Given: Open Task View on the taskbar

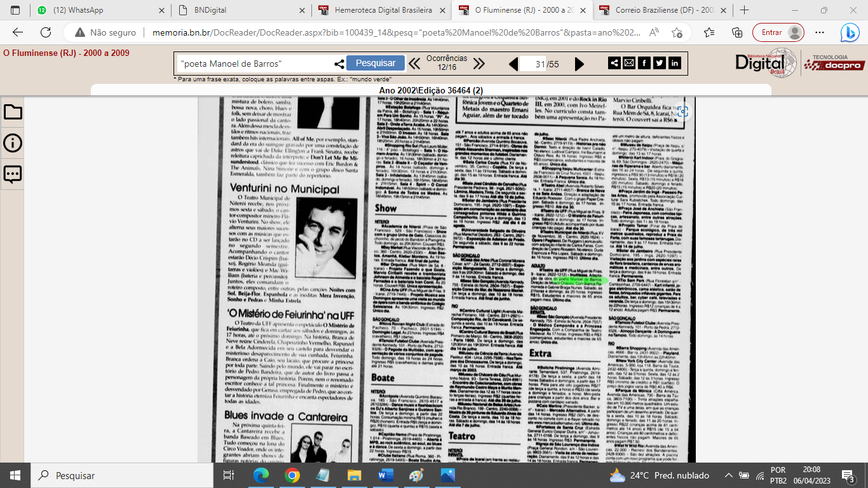Looking at the screenshot, I should [229, 475].
